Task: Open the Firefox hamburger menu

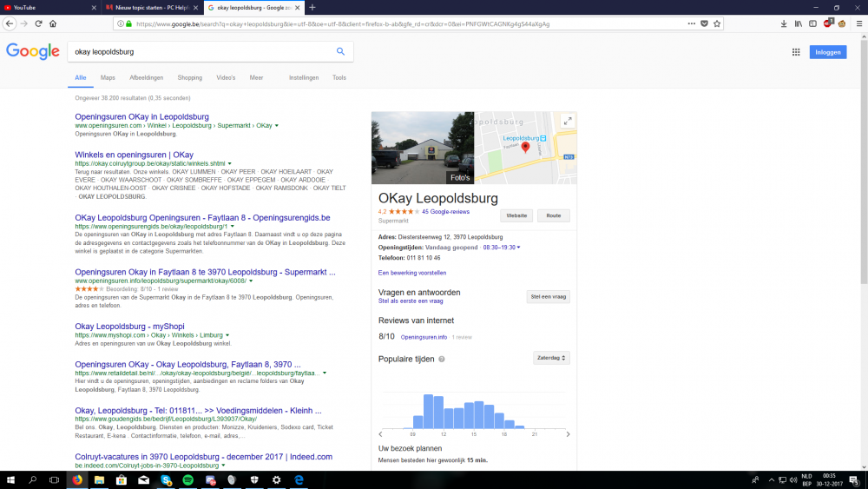Action: pyautogui.click(x=859, y=23)
